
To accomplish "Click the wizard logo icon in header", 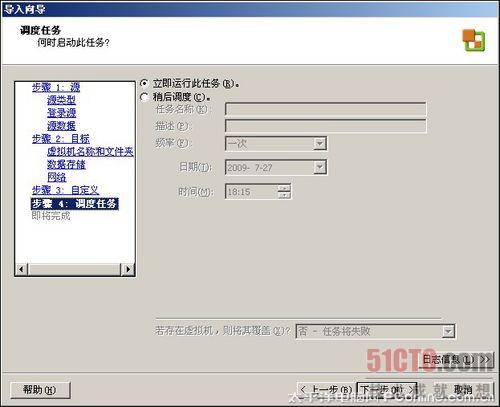I will [473, 40].
